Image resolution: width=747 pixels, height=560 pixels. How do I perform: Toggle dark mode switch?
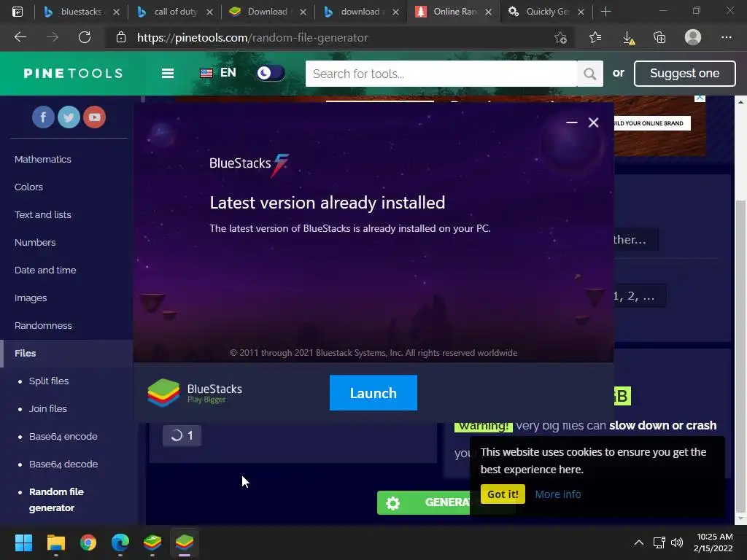(271, 74)
